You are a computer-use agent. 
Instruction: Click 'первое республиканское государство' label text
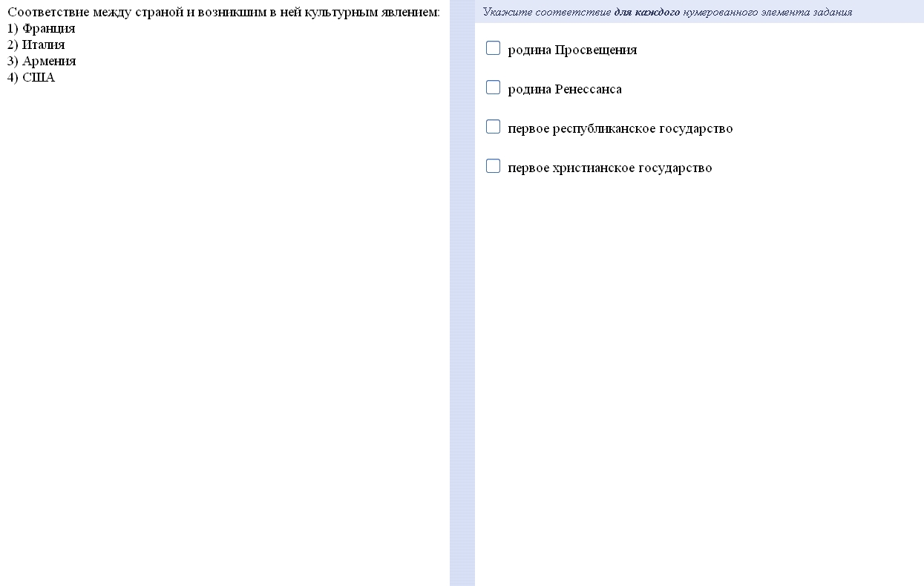coord(620,128)
